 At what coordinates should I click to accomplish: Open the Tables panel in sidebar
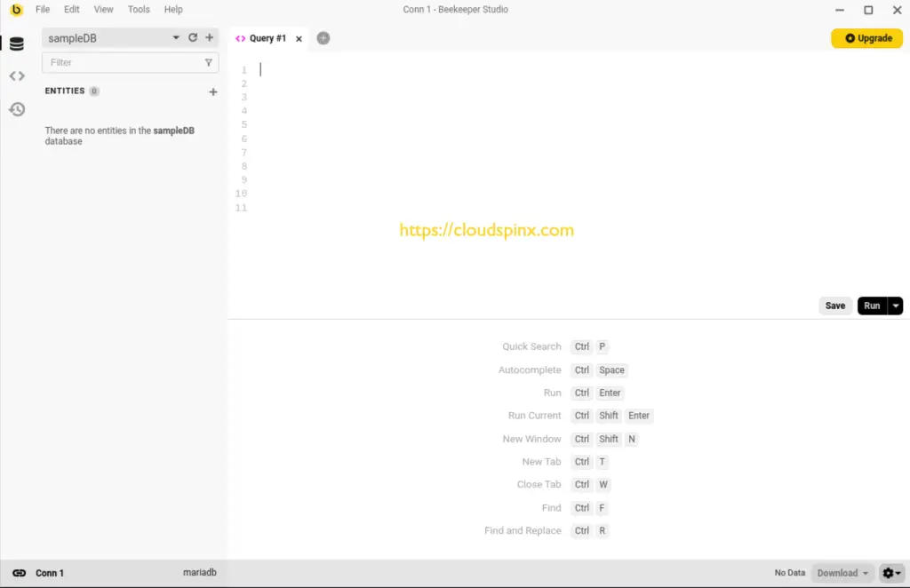coord(17,43)
